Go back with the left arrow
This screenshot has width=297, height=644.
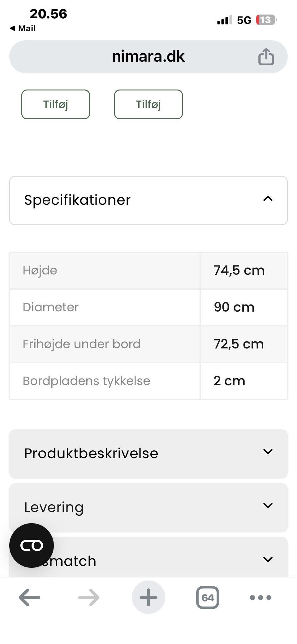(29, 597)
